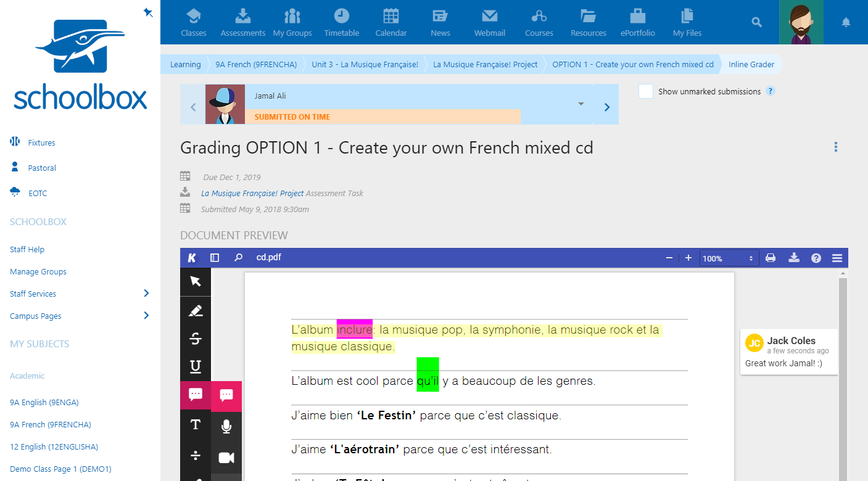Open the document viewer hamburger menu
868x481 pixels.
tap(837, 258)
